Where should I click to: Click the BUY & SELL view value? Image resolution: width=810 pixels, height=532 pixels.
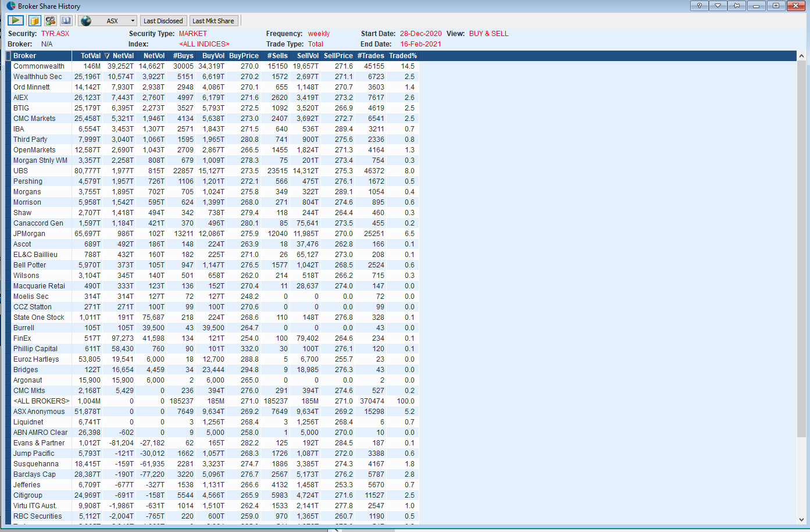488,34
